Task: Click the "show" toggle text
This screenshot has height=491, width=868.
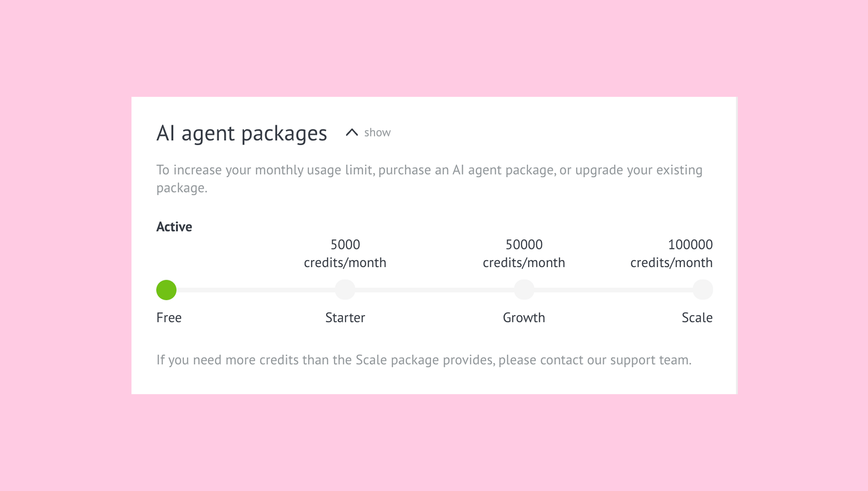Action: pyautogui.click(x=377, y=133)
